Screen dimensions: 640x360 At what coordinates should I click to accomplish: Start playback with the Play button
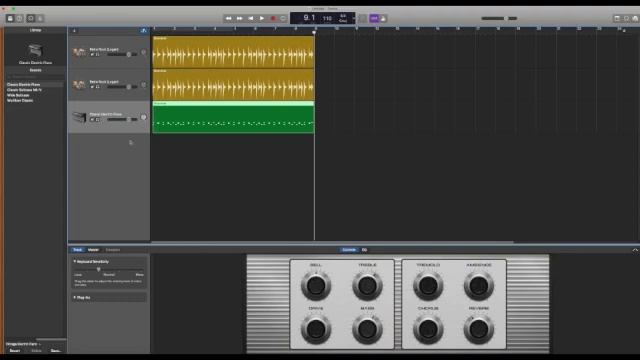click(x=262, y=18)
